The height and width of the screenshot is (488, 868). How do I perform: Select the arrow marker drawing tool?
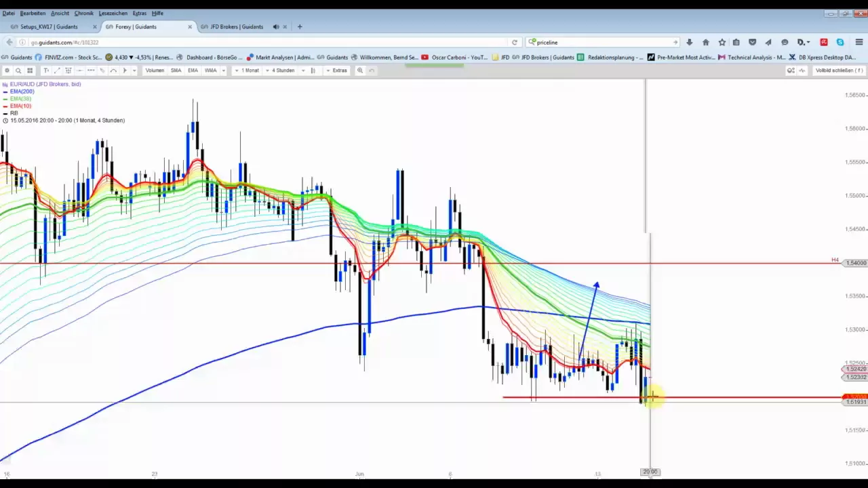point(125,70)
